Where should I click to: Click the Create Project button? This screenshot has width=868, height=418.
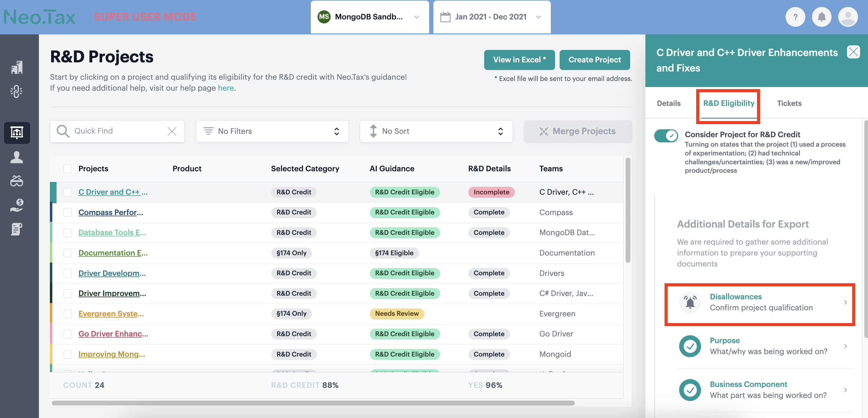pyautogui.click(x=594, y=60)
